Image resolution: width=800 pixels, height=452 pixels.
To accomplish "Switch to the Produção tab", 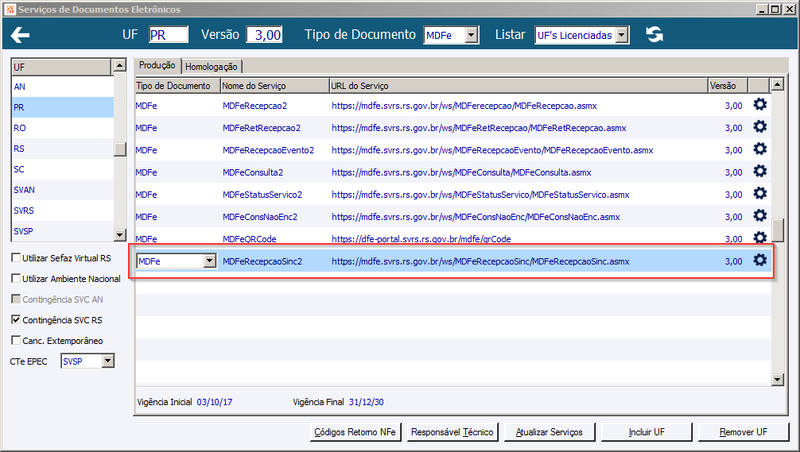I will pyautogui.click(x=157, y=65).
